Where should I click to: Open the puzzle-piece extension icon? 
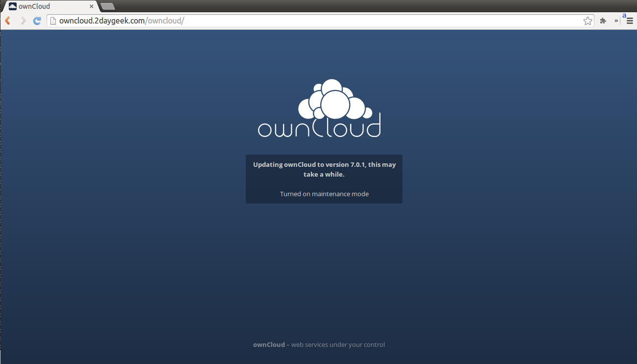click(x=603, y=21)
